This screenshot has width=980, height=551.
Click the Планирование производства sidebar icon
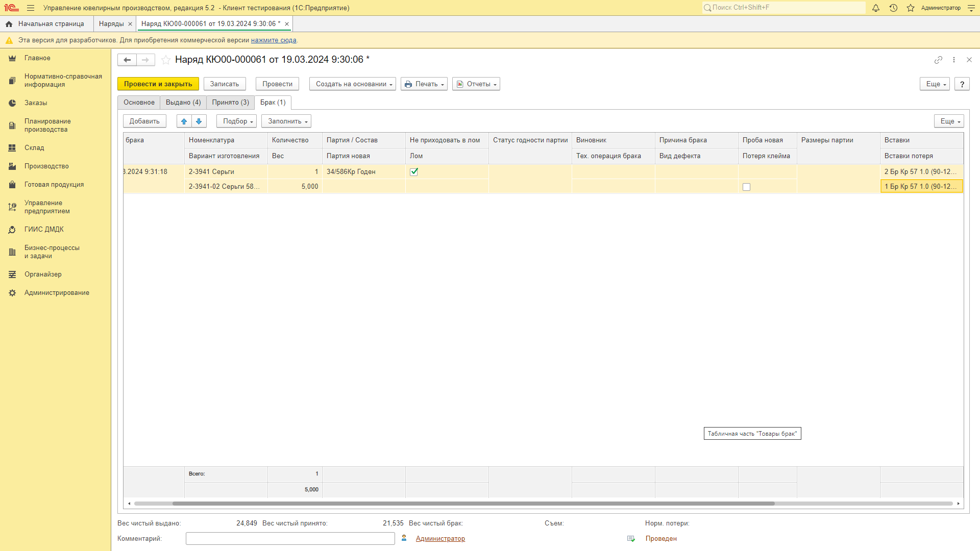[x=12, y=126]
